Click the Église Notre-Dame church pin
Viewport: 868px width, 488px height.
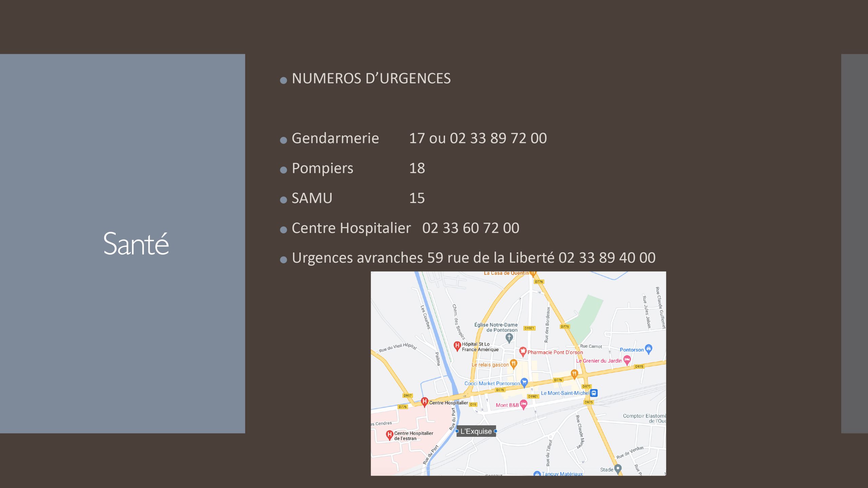(x=509, y=337)
